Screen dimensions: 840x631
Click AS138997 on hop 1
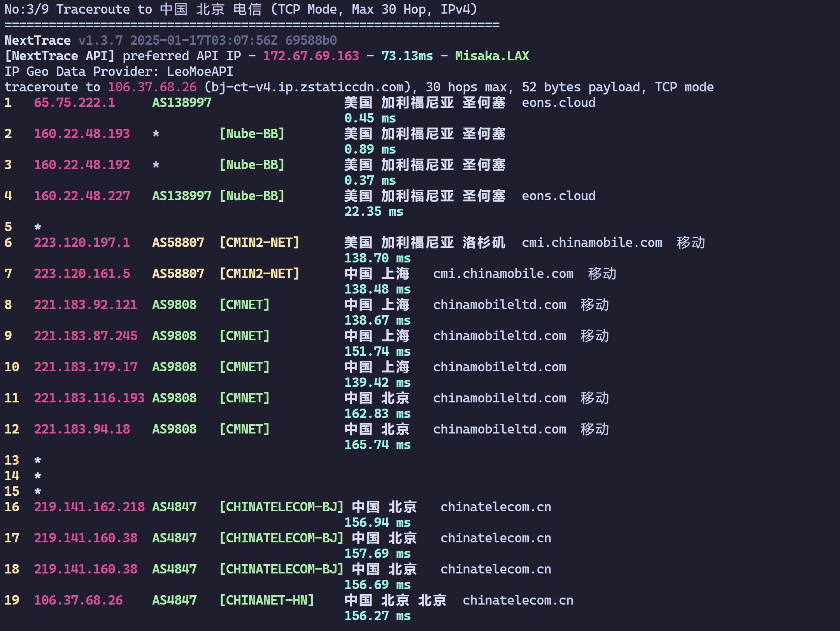[182, 103]
